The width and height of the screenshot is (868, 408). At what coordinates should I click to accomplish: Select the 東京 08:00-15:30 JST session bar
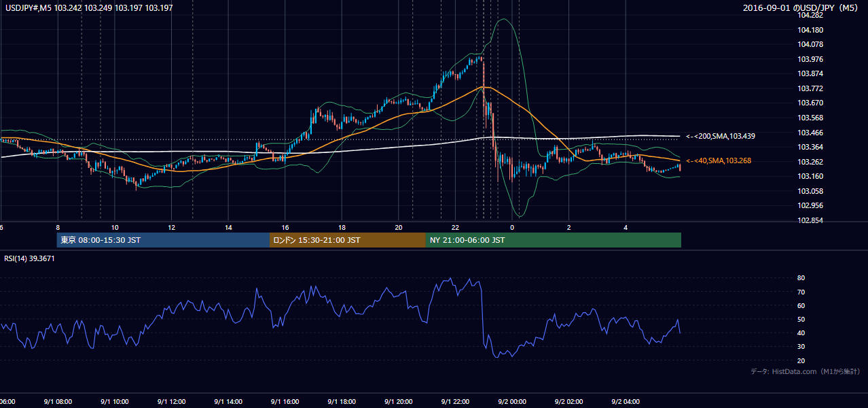click(x=163, y=240)
